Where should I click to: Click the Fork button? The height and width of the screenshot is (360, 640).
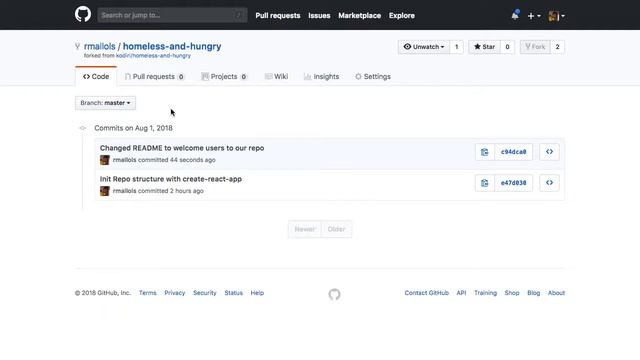(535, 47)
